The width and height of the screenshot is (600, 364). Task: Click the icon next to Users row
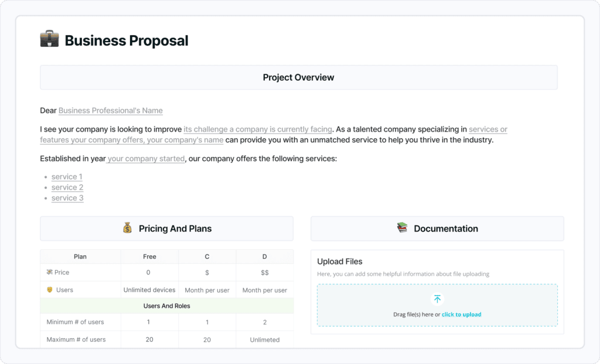pos(50,290)
